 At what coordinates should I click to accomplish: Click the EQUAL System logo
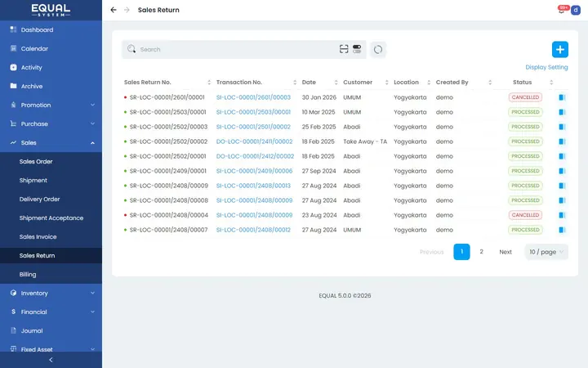pos(51,10)
